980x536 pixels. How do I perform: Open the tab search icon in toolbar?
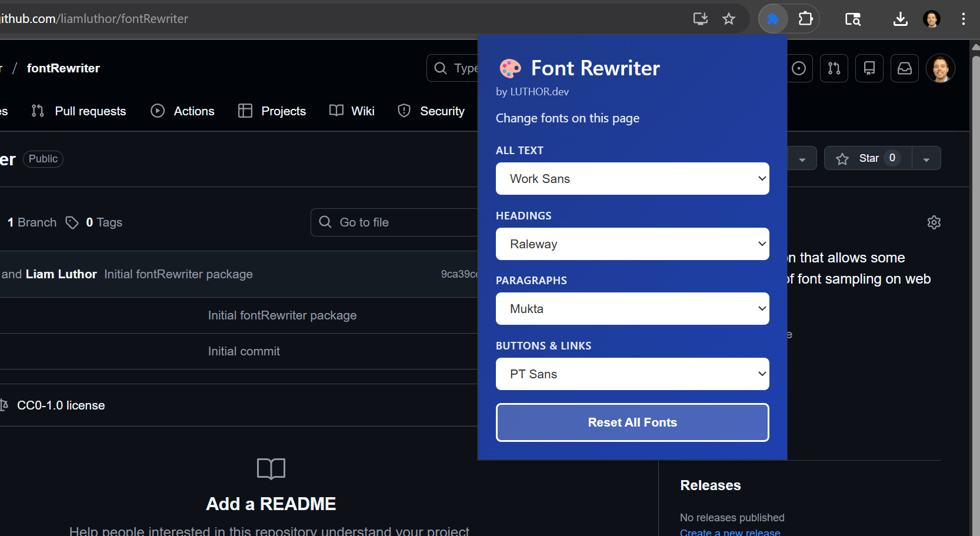(853, 19)
